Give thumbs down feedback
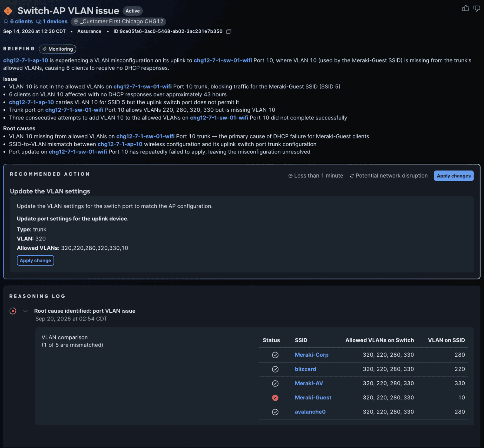This screenshot has width=484, height=448. point(477,9)
